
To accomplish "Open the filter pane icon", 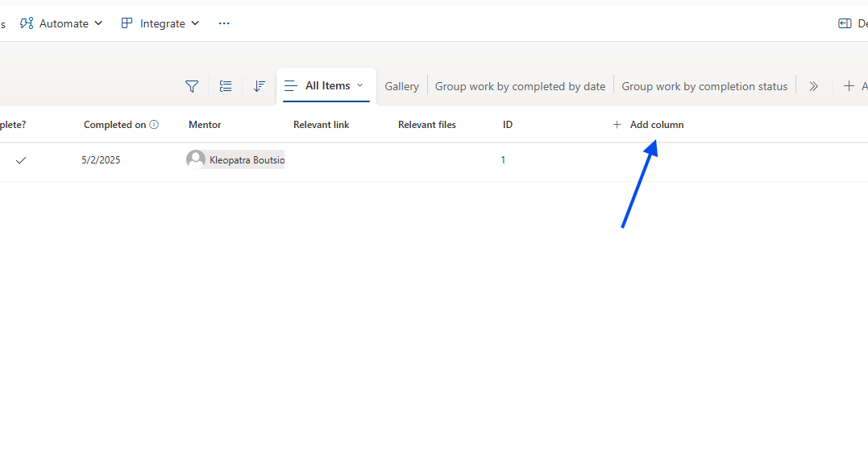I will pos(192,86).
